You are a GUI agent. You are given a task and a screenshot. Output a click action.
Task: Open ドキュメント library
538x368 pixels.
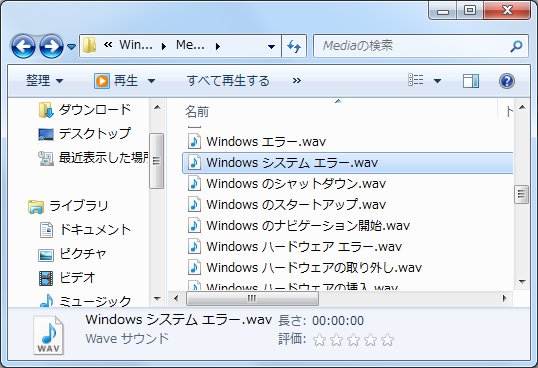click(x=95, y=230)
